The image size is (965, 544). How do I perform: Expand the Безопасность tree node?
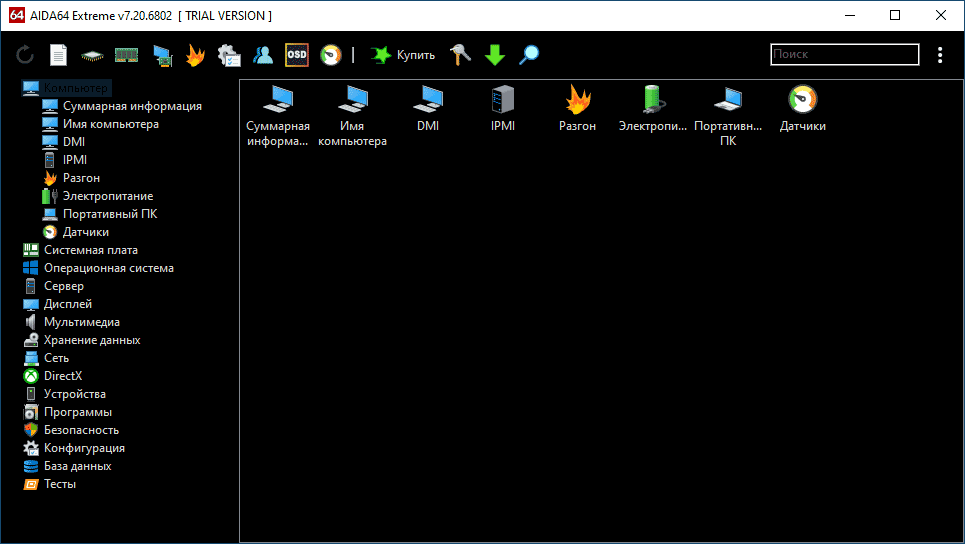tap(80, 430)
